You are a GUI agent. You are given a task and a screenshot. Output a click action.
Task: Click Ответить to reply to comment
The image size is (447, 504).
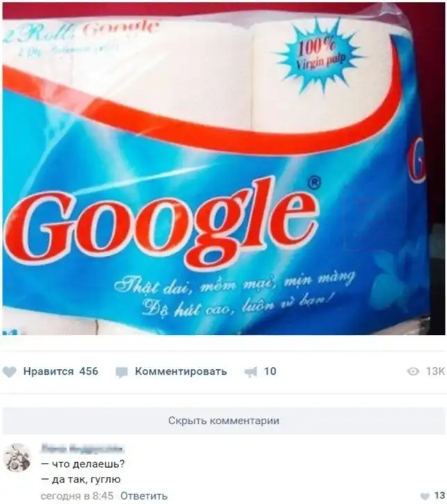coord(144,496)
